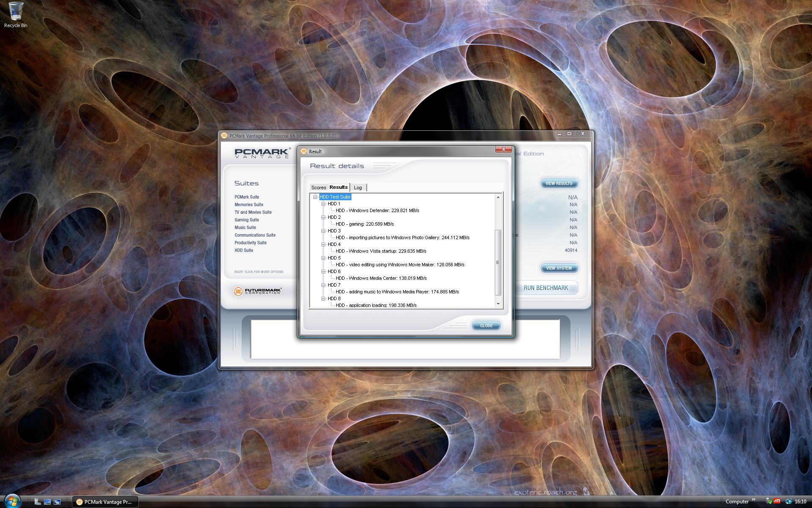Click the Result dialog title bar icon
The width and height of the screenshot is (812, 508).
[x=303, y=151]
